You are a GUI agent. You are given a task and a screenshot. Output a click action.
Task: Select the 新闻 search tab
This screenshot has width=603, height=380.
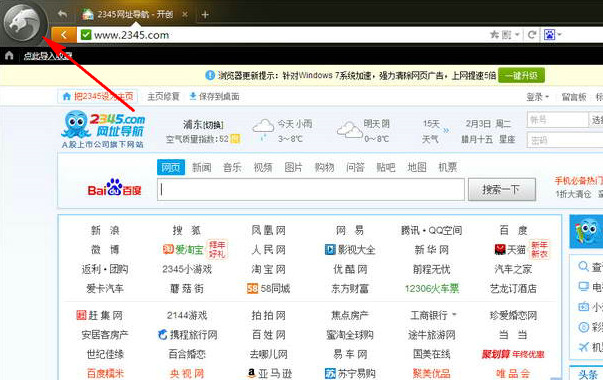pyautogui.click(x=202, y=167)
